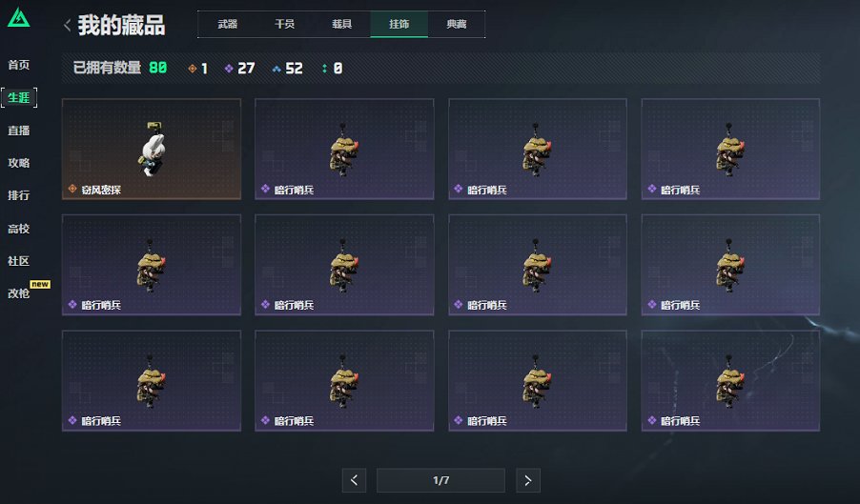Go to previous page with left arrow
860x504 pixels.
point(354,480)
